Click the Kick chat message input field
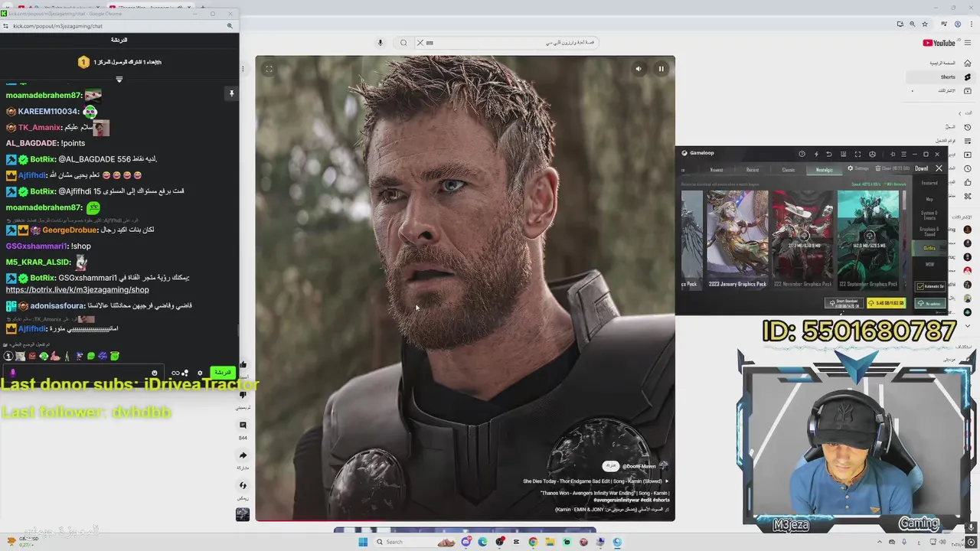This screenshot has width=980, height=551. click(83, 373)
